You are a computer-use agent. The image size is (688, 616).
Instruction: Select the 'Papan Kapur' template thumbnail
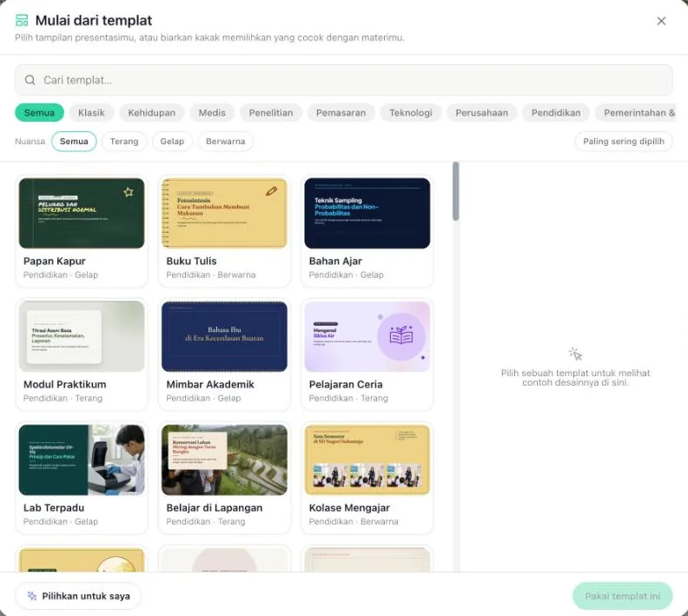point(82,213)
